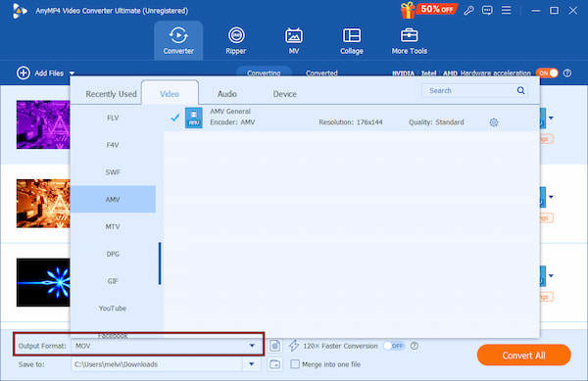Click the Convert All button

[524, 356]
